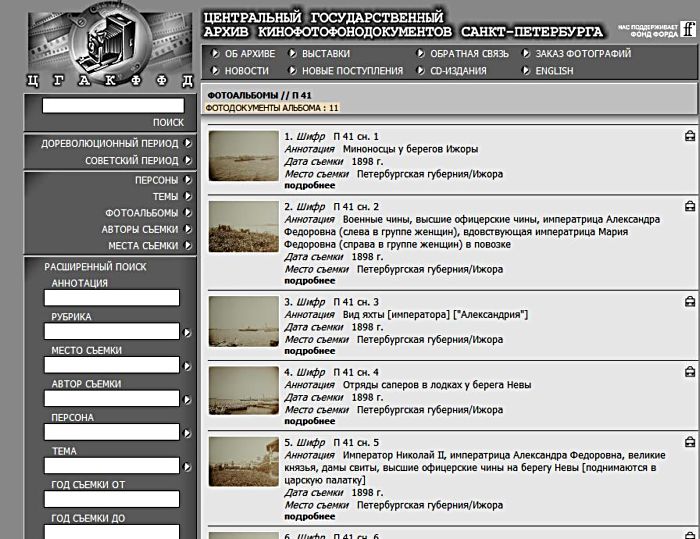Add photo П 41 сн. 4 to basket
700x539 pixels.
coord(690,372)
